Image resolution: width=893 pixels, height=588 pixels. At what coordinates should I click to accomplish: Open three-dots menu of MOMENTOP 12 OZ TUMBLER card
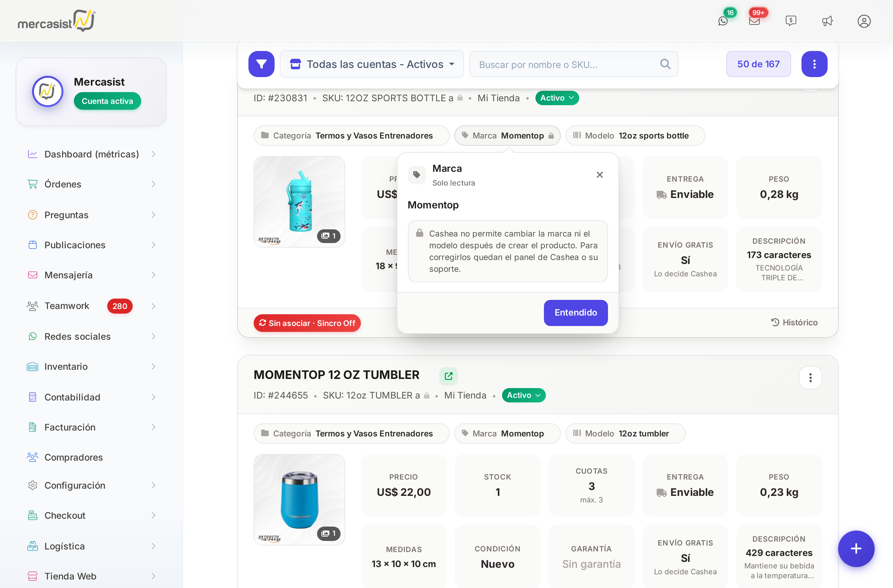point(810,378)
